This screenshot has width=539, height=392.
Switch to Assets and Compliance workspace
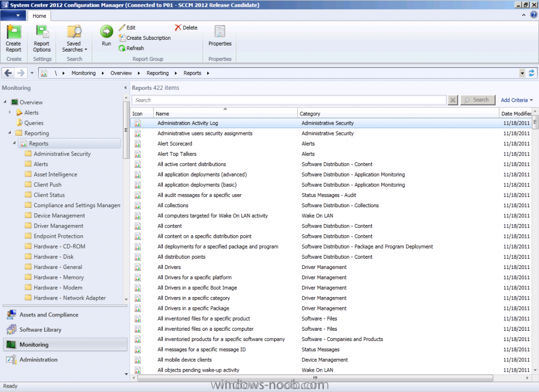coord(65,314)
